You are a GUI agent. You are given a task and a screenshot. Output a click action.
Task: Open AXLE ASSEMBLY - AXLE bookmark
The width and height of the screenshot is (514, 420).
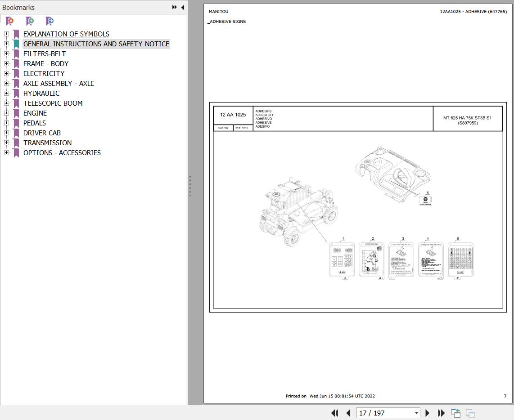coord(59,84)
